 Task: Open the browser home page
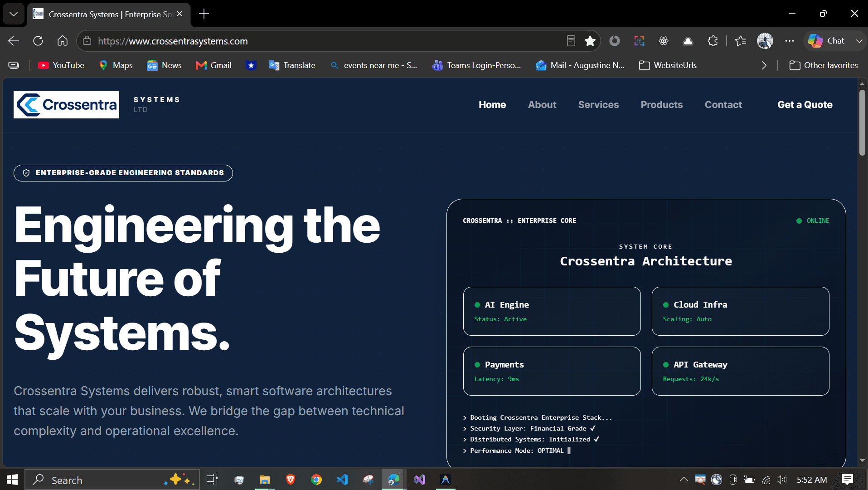(63, 41)
